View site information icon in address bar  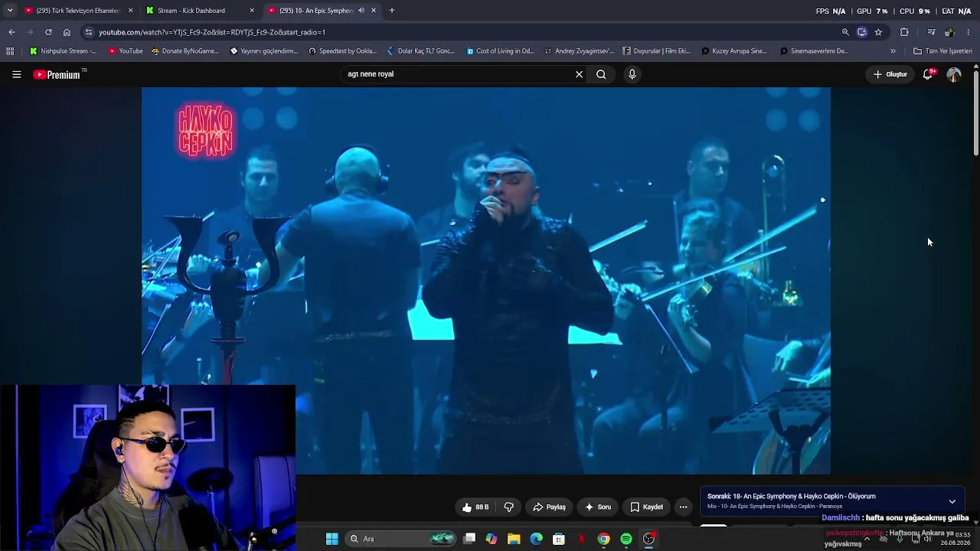coord(89,32)
